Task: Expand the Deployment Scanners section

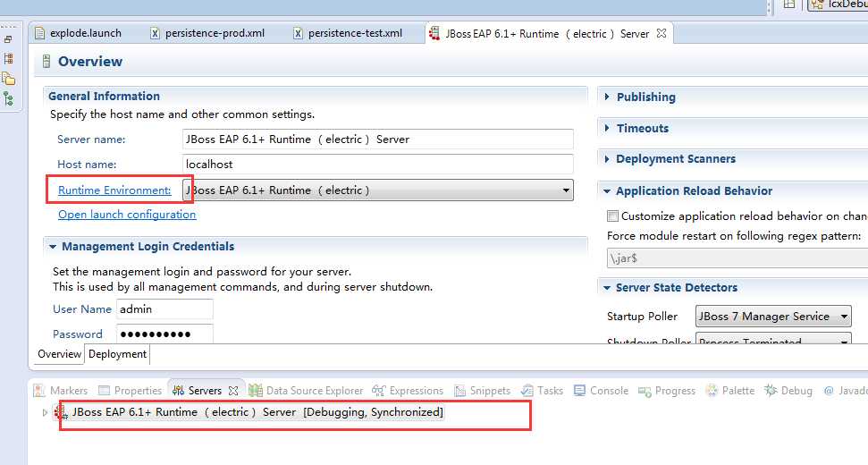Action: tap(607, 159)
